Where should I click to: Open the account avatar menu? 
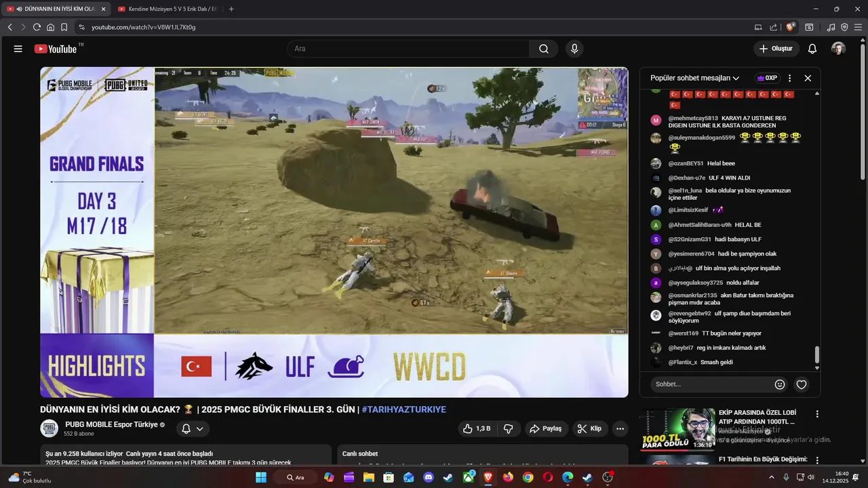tap(839, 49)
